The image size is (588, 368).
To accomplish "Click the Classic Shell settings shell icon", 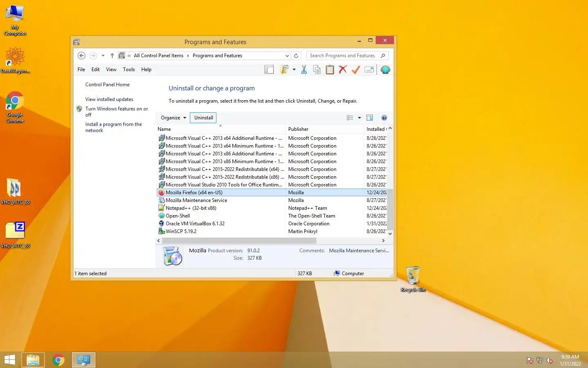I will (x=385, y=70).
